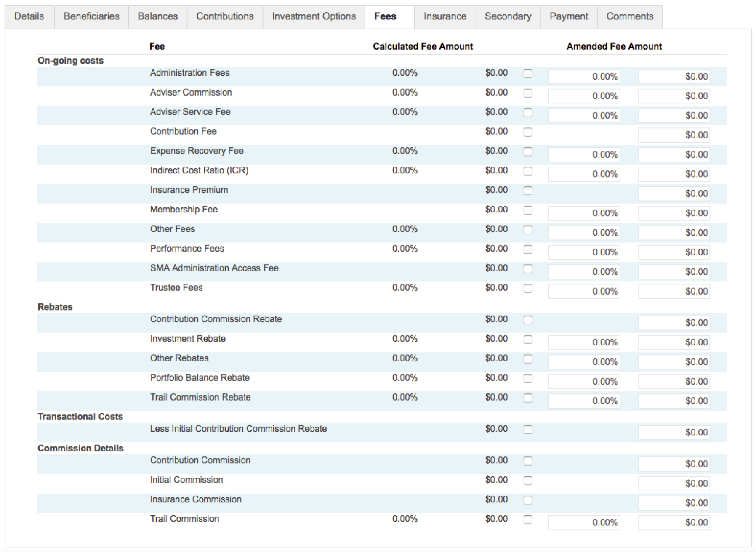Tick the Contribution Commission Rebate checkbox

click(x=528, y=320)
